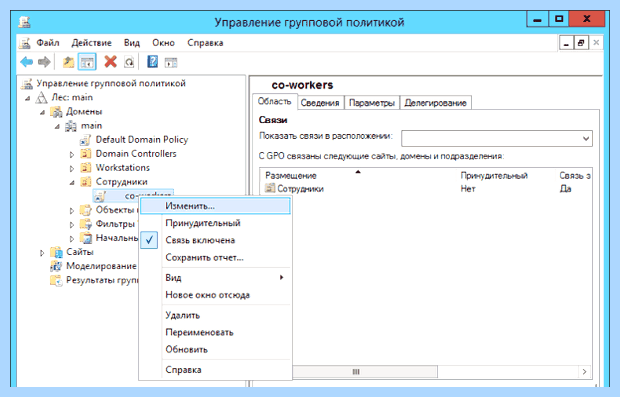Click the co-workers GPO link icon
The width and height of the screenshot is (620, 397).
[100, 195]
